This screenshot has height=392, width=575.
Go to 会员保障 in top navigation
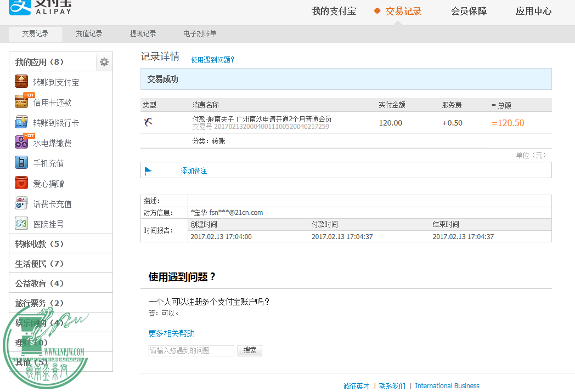click(469, 11)
